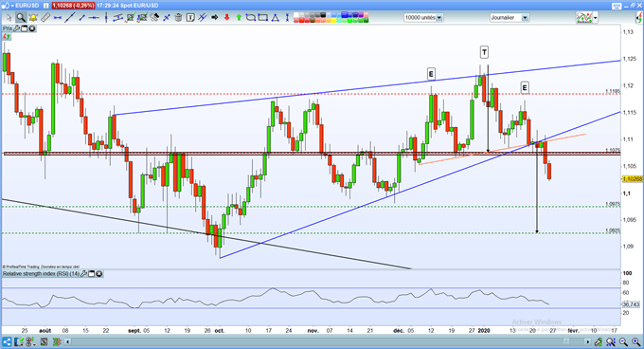Pick the black color swatch

[323, 15]
